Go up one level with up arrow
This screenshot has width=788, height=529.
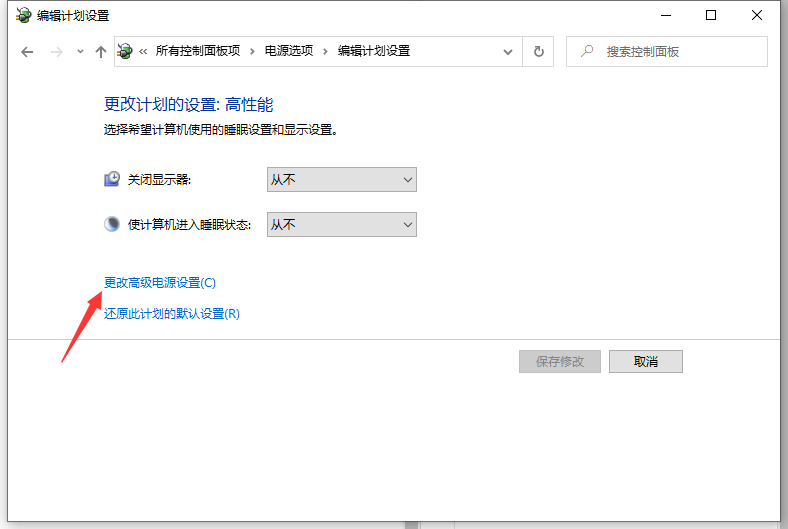(x=101, y=52)
